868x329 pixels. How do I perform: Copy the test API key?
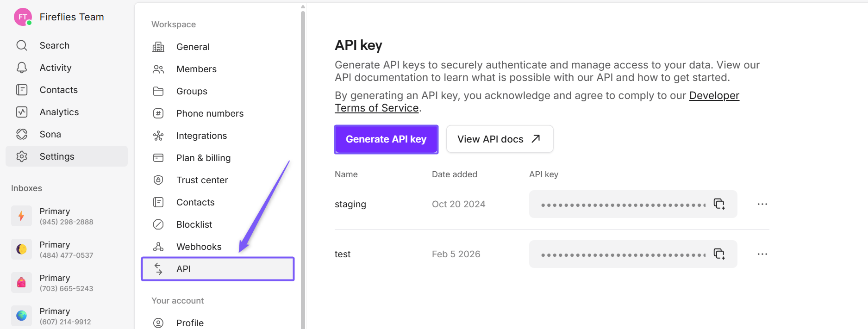click(719, 254)
